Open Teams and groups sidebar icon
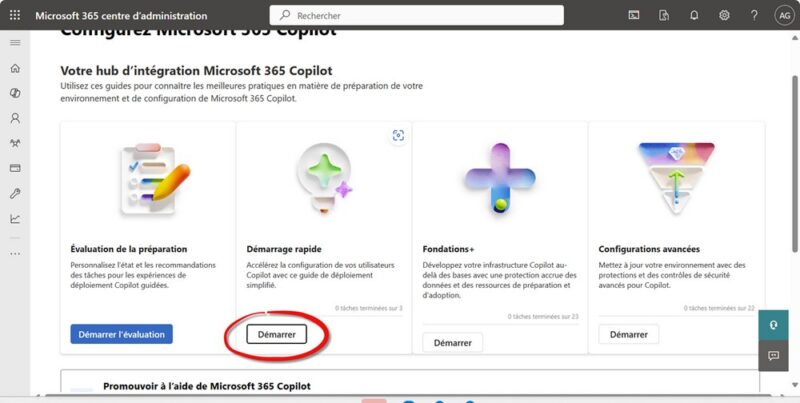Image resolution: width=800 pixels, height=403 pixels. [x=15, y=143]
